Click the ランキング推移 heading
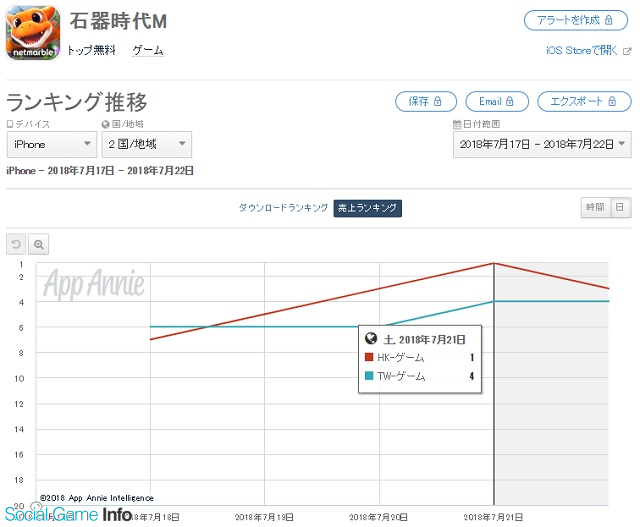 77,102
